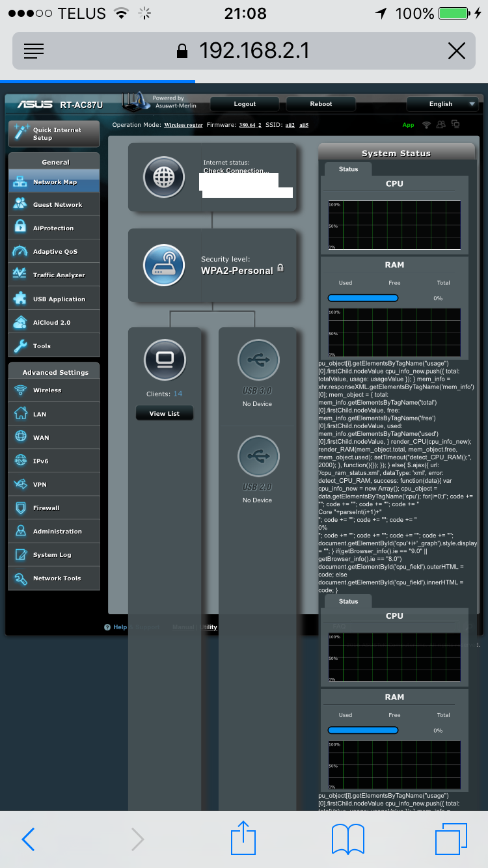
Task: Open the Tools page
Action: tap(53, 346)
